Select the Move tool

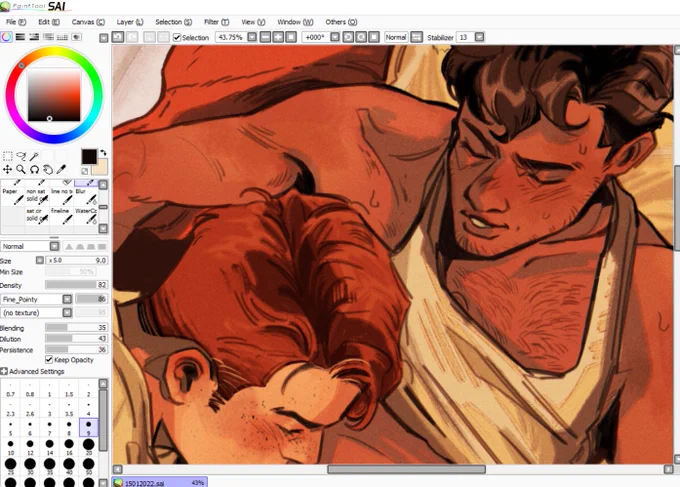tap(7, 169)
